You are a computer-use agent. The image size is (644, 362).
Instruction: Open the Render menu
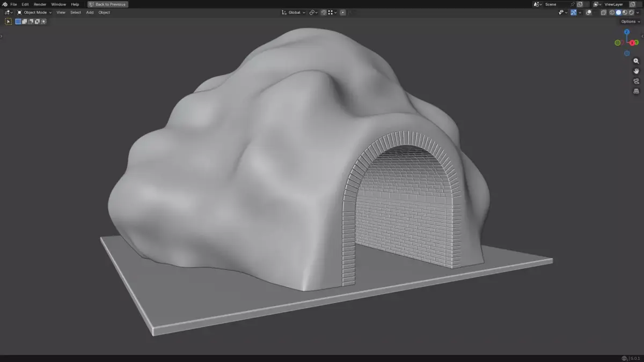(x=40, y=4)
